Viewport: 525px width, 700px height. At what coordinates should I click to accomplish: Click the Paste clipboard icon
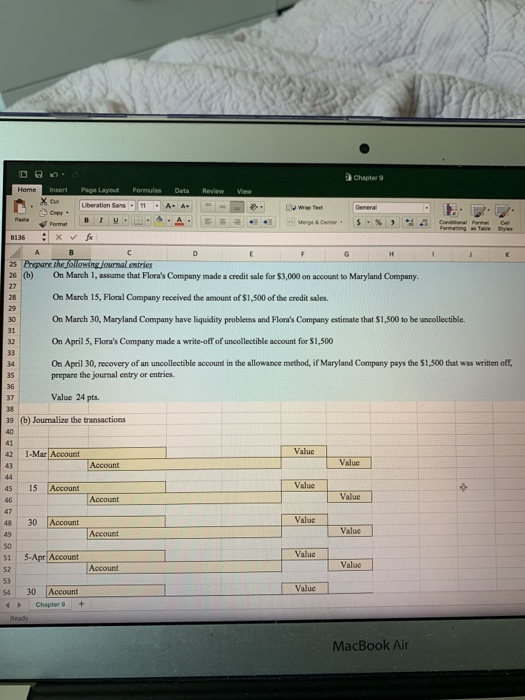pyautogui.click(x=21, y=207)
